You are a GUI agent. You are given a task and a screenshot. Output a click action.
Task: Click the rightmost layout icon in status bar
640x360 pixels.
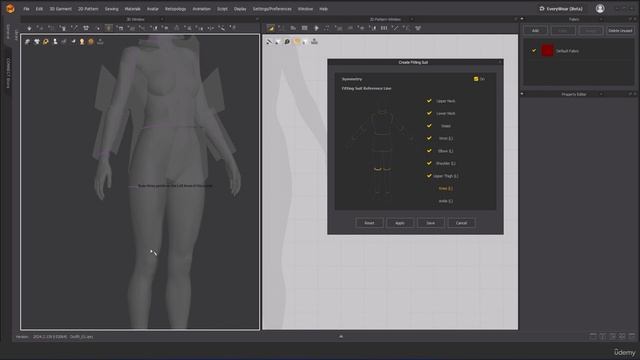click(632, 336)
